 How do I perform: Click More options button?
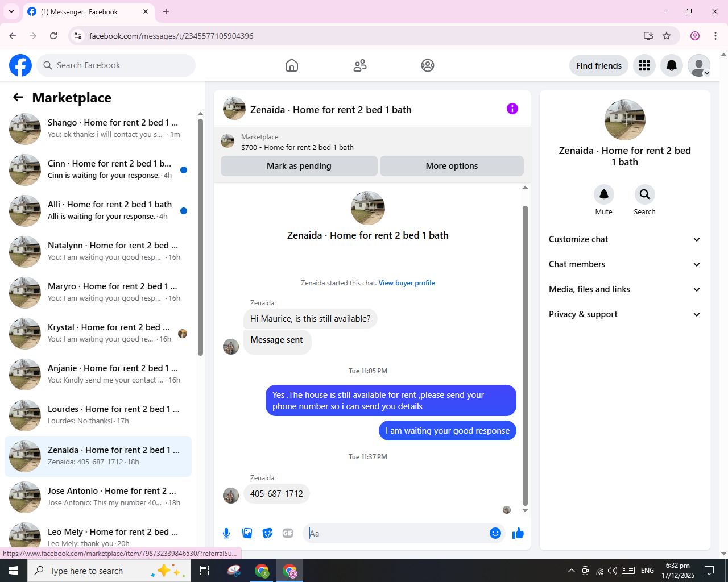[x=452, y=166]
